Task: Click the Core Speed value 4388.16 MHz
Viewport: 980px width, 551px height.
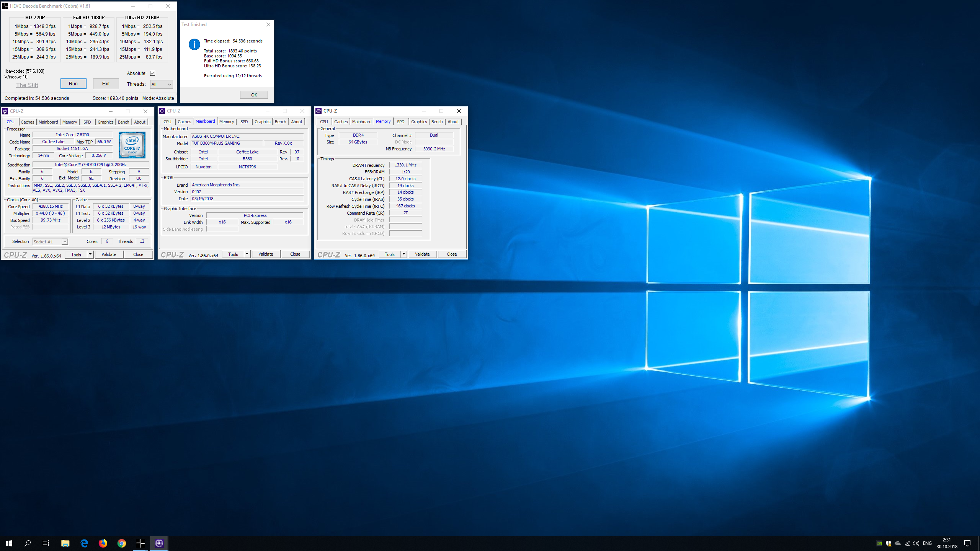Action: [51, 206]
